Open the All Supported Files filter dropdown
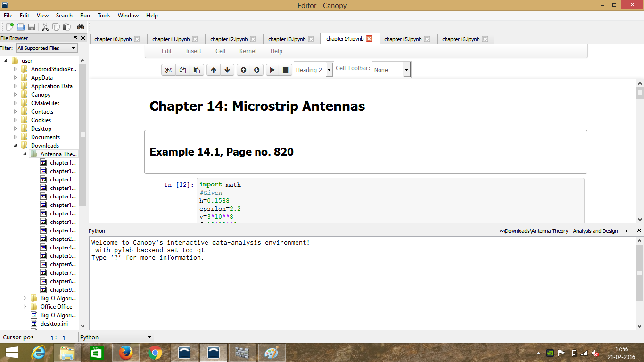Image resolution: width=644 pixels, height=362 pixels. (x=47, y=48)
